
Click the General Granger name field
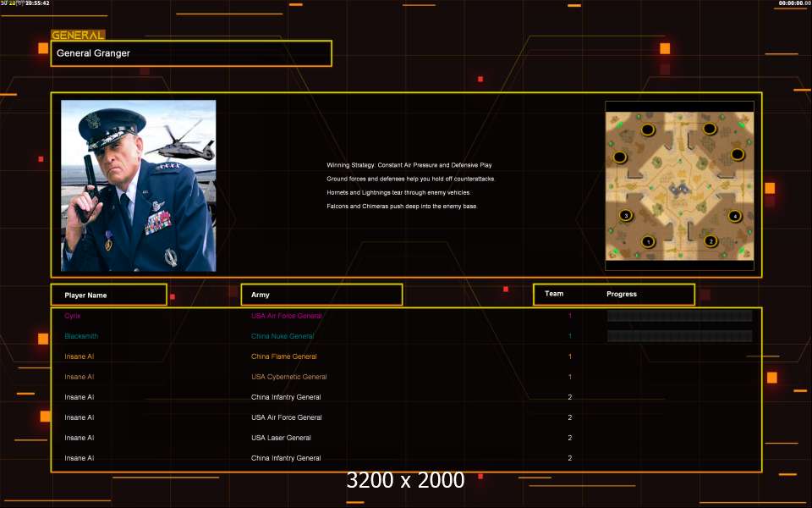click(x=191, y=53)
